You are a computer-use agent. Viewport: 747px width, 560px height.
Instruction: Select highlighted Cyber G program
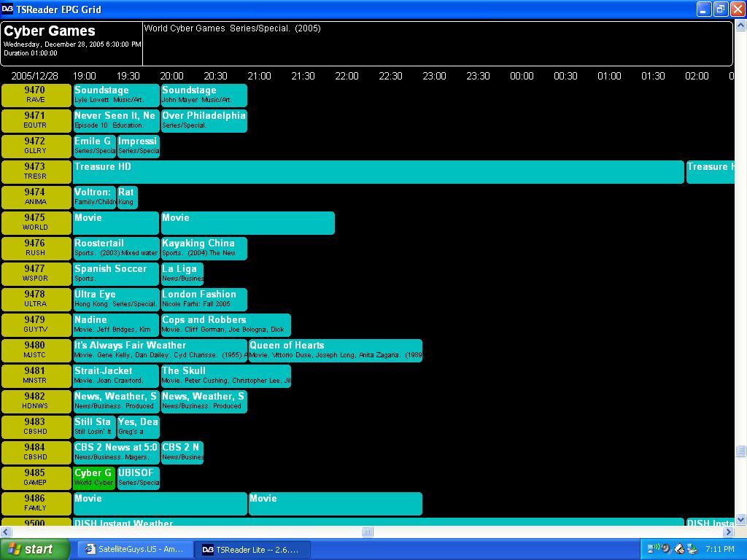click(94, 478)
